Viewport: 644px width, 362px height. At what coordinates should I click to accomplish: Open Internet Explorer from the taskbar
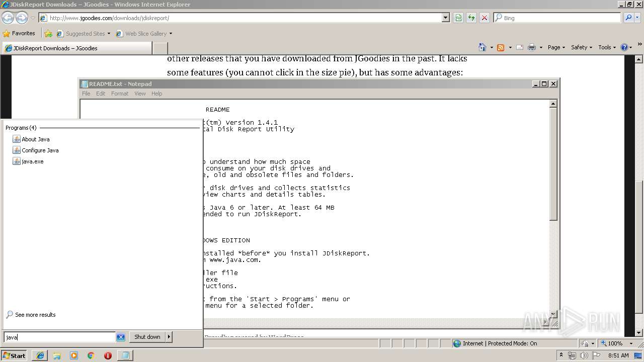[x=40, y=355]
